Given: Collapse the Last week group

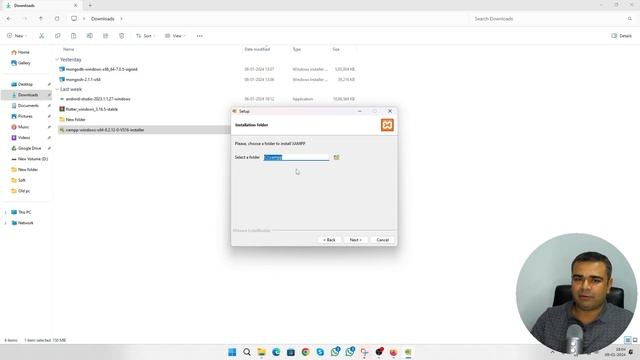Looking at the screenshot, I should coord(57,89).
